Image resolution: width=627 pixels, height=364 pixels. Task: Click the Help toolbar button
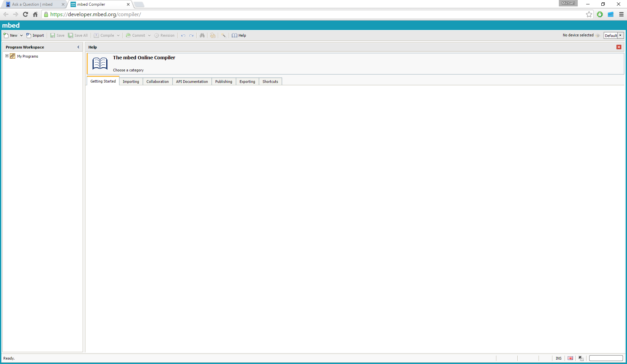click(239, 35)
